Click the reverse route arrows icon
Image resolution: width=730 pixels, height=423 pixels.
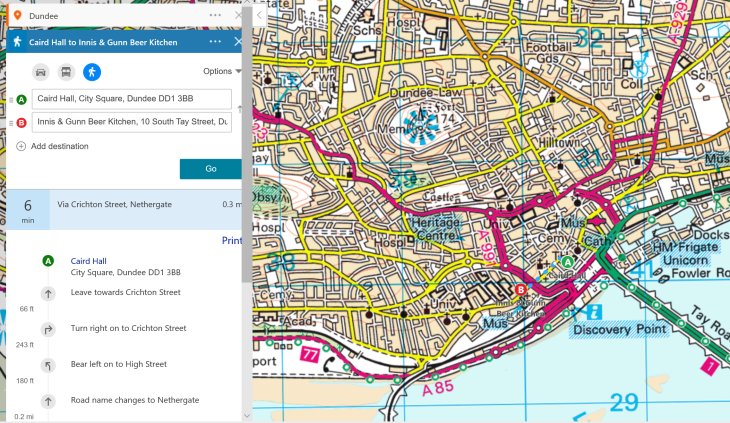(238, 110)
